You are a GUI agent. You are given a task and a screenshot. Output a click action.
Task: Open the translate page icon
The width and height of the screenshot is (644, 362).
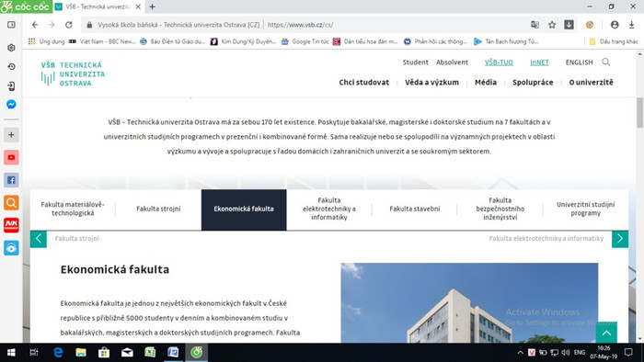[535, 25]
